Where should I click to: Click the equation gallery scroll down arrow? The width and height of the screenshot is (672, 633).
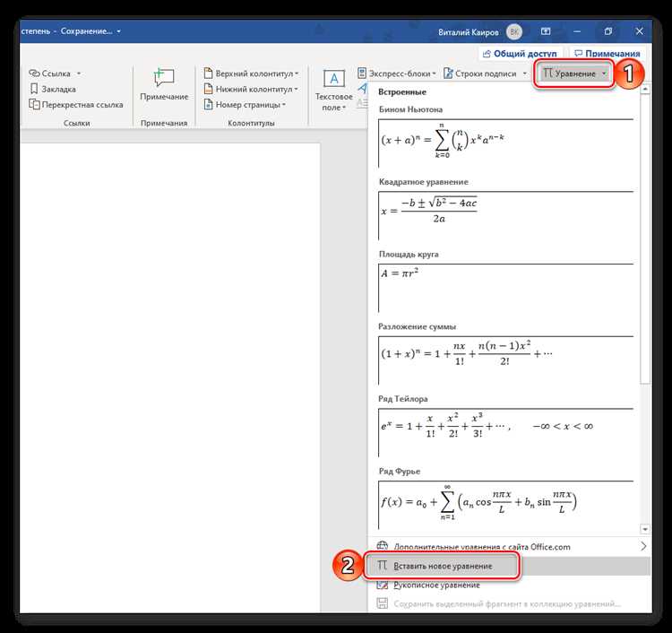(x=645, y=529)
